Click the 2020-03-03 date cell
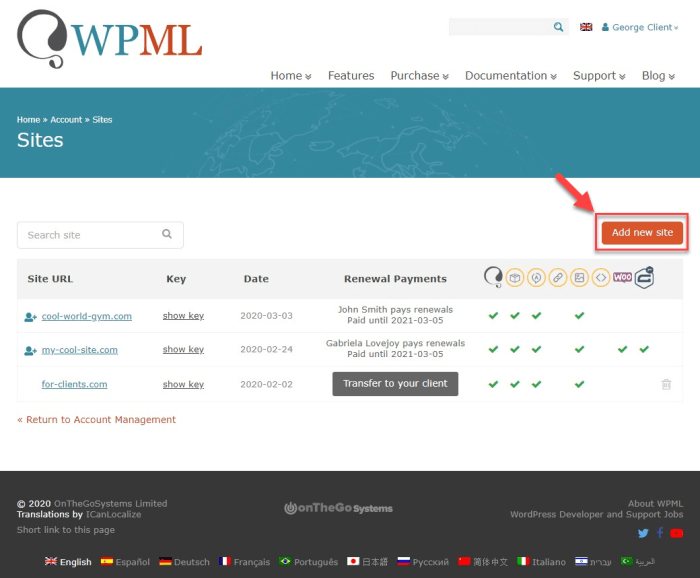This screenshot has height=578, width=700. pos(266,316)
